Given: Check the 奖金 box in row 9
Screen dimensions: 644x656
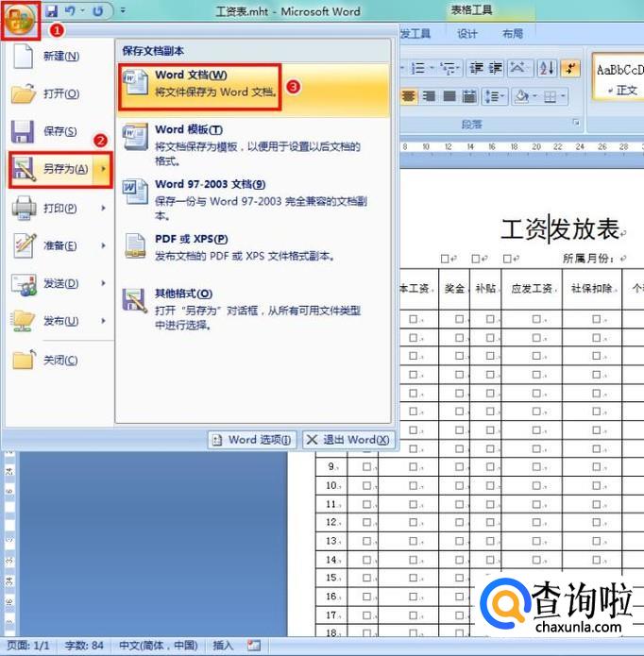Looking at the screenshot, I should tap(459, 466).
